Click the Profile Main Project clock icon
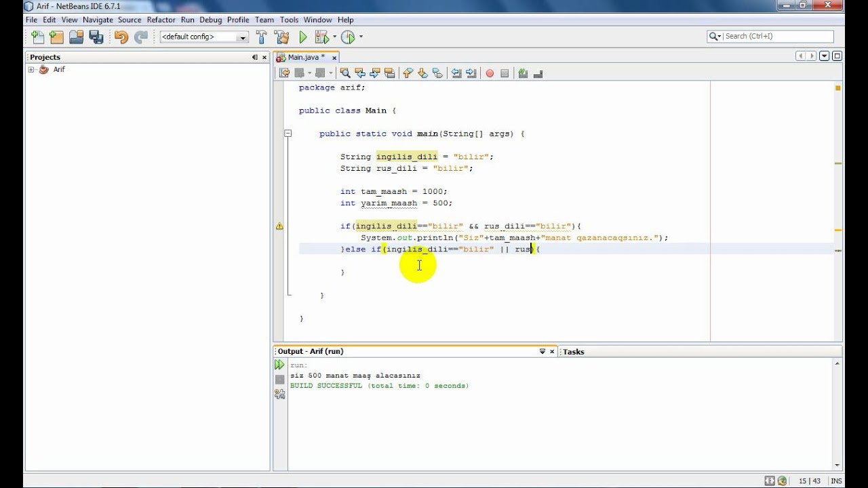868x488 pixels. pos(348,37)
